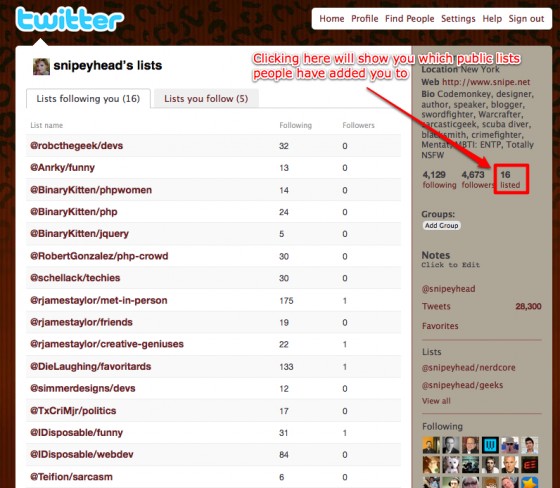Image resolution: width=560 pixels, height=488 pixels.
Task: Open @snipeyhead/geeks list
Action: tap(462, 385)
